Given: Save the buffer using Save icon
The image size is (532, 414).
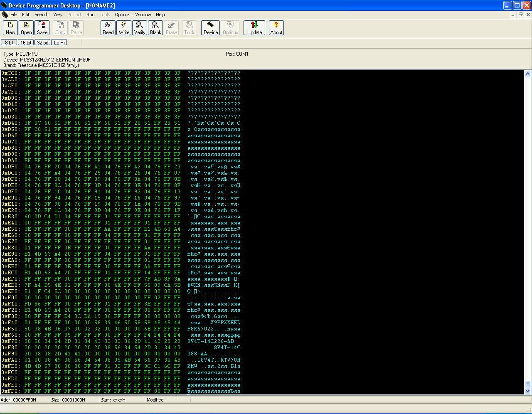Looking at the screenshot, I should tap(42, 28).
